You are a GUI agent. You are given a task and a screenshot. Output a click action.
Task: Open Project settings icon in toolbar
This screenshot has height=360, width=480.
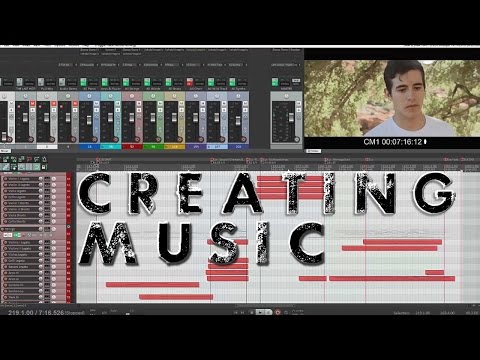click(x=21, y=159)
